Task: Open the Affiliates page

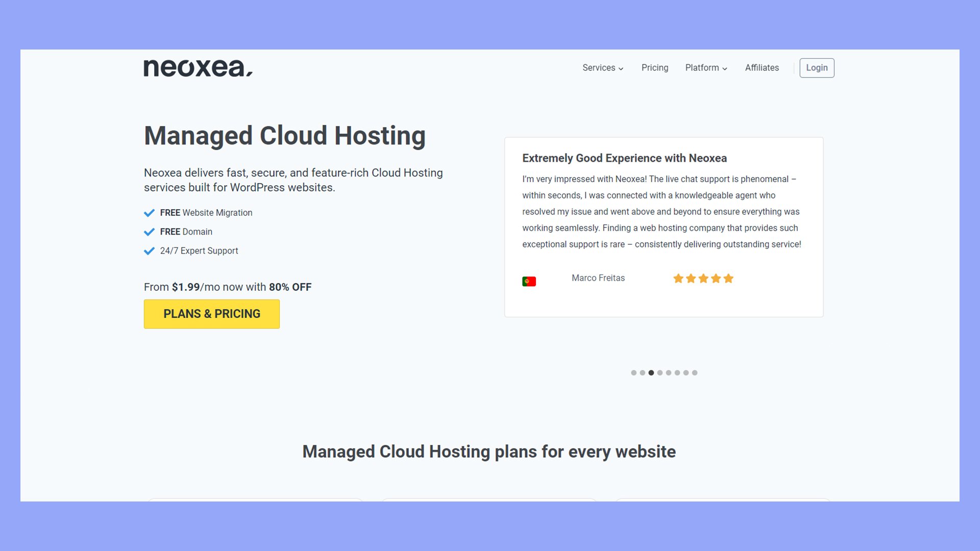Action: point(762,68)
